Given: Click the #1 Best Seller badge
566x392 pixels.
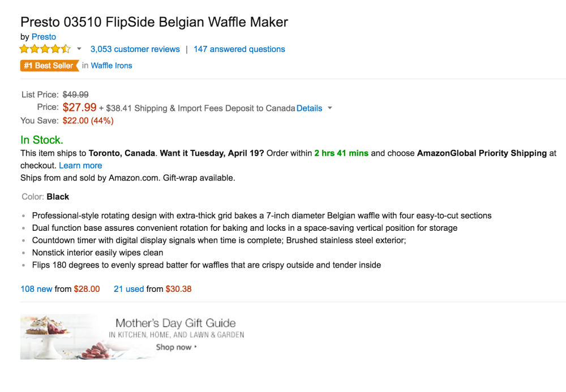Looking at the screenshot, I should (49, 66).
